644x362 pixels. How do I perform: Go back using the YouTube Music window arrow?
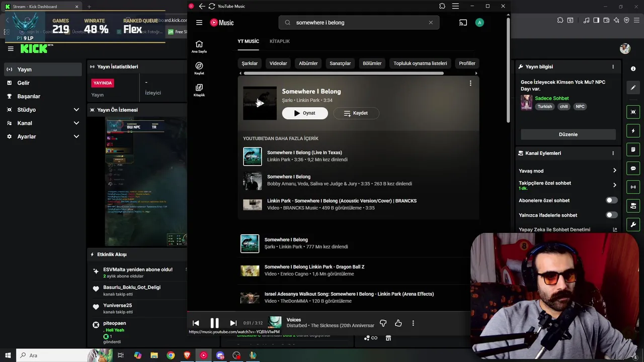tap(202, 6)
